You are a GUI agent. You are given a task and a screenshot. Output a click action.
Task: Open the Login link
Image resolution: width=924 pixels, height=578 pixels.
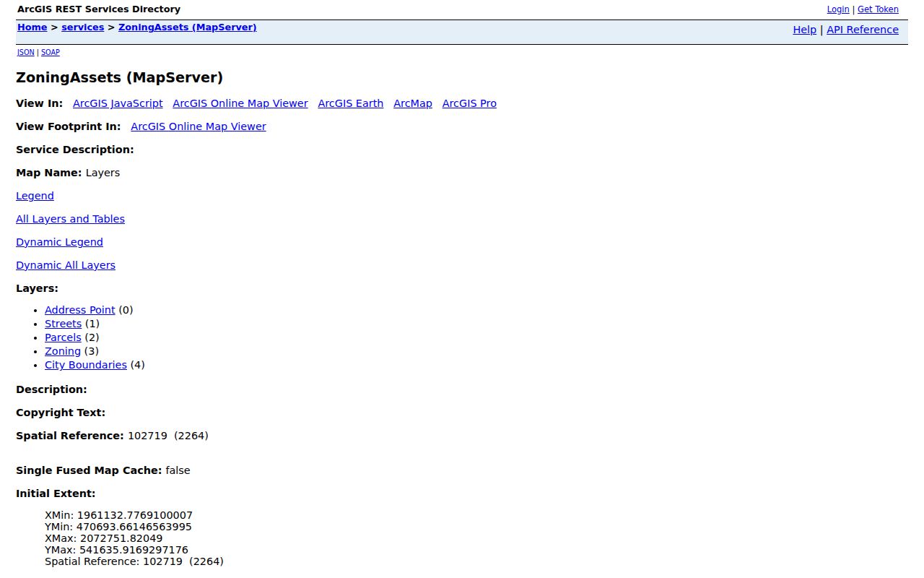(x=838, y=9)
